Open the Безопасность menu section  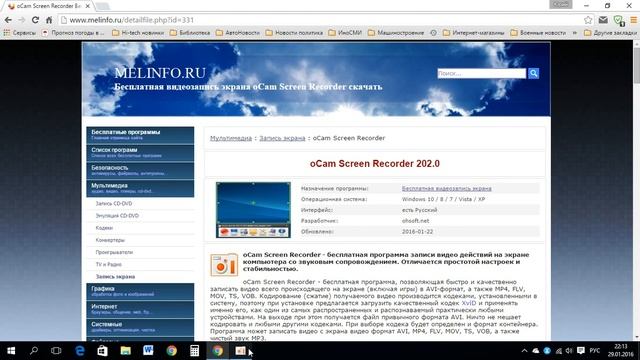[140, 170]
